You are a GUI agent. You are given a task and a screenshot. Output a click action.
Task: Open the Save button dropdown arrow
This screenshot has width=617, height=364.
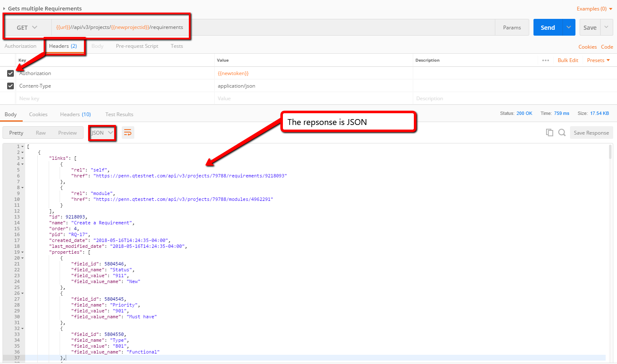point(606,28)
